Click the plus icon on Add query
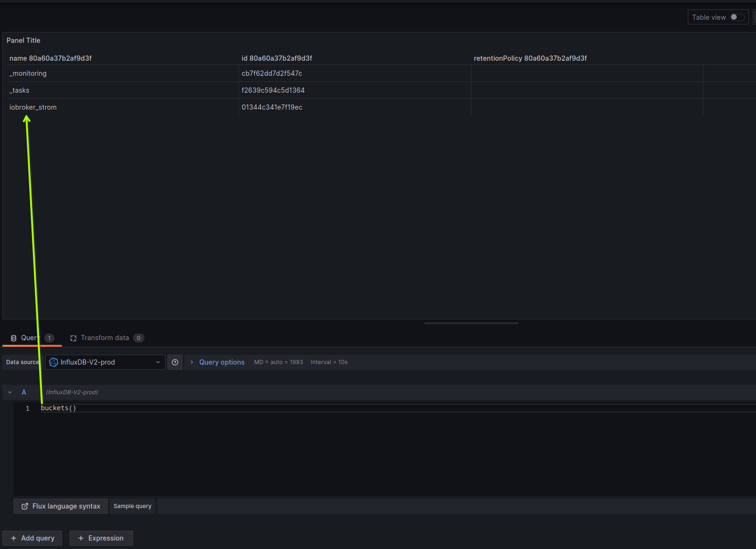756x549 pixels. coord(14,538)
